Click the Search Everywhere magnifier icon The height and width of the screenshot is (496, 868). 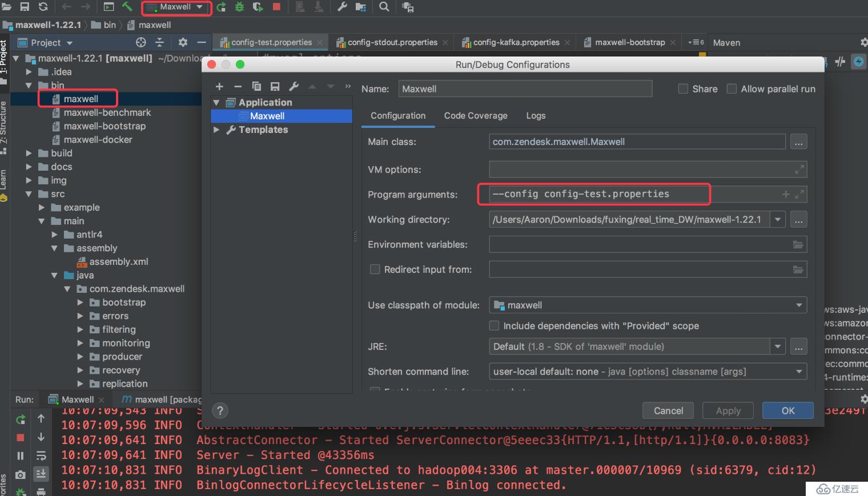coord(384,7)
